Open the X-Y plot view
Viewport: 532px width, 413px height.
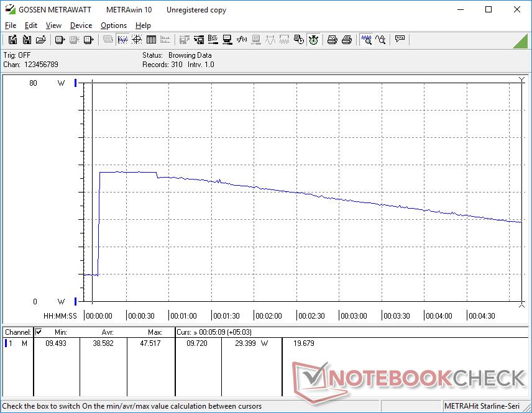(137, 39)
